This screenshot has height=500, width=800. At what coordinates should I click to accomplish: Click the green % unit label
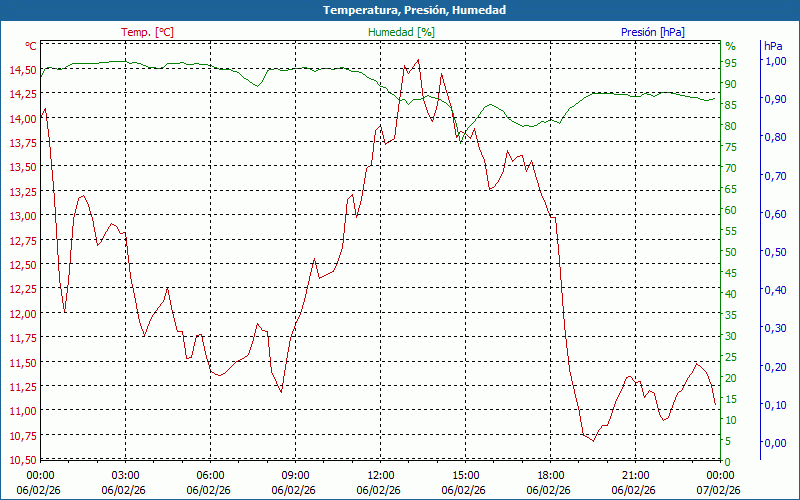point(730,46)
